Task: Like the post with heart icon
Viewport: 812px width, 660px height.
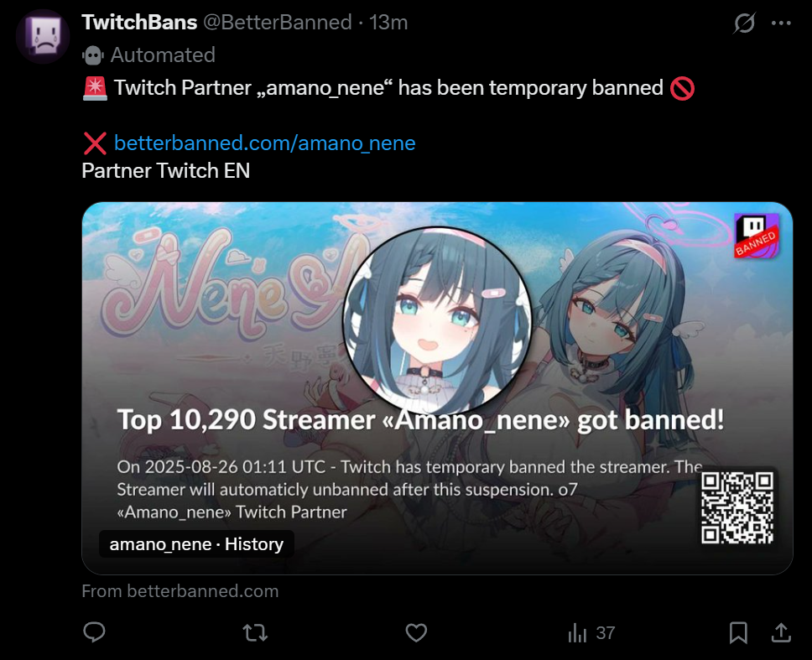Action: (416, 632)
